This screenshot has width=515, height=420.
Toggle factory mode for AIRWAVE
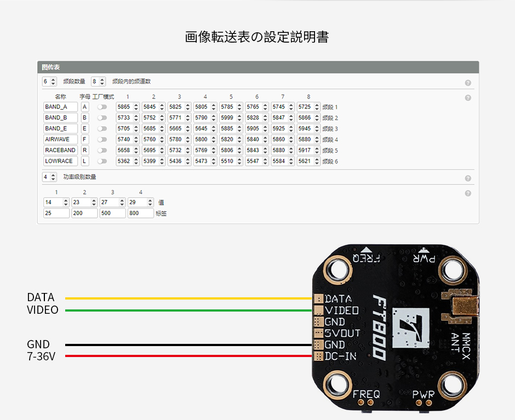(102, 140)
